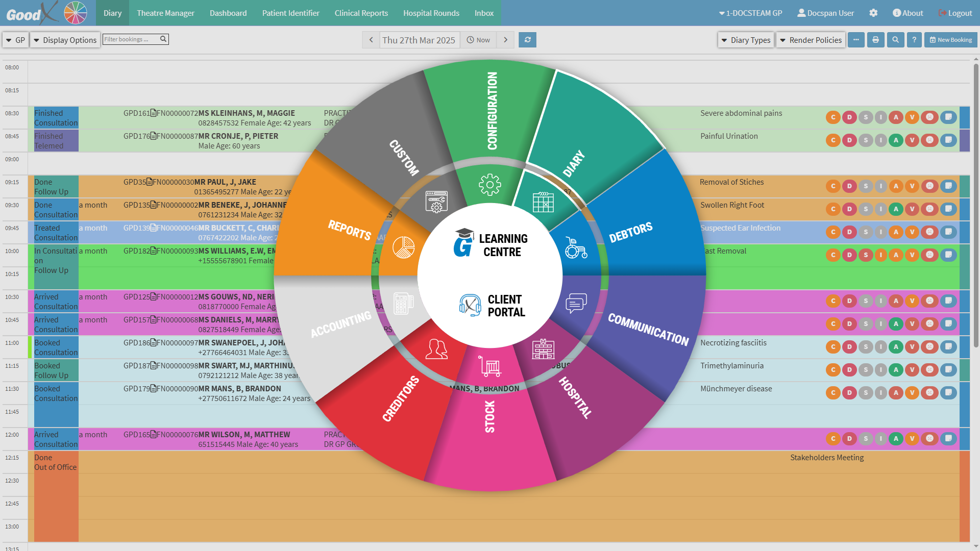
Task: Go to the previous day
Action: pyautogui.click(x=371, y=40)
